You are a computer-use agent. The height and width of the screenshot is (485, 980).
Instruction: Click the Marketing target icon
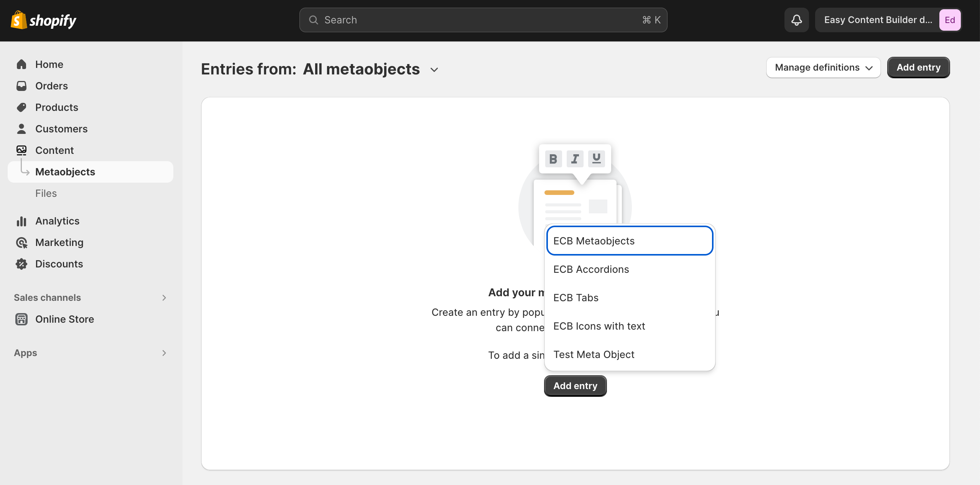(21, 242)
